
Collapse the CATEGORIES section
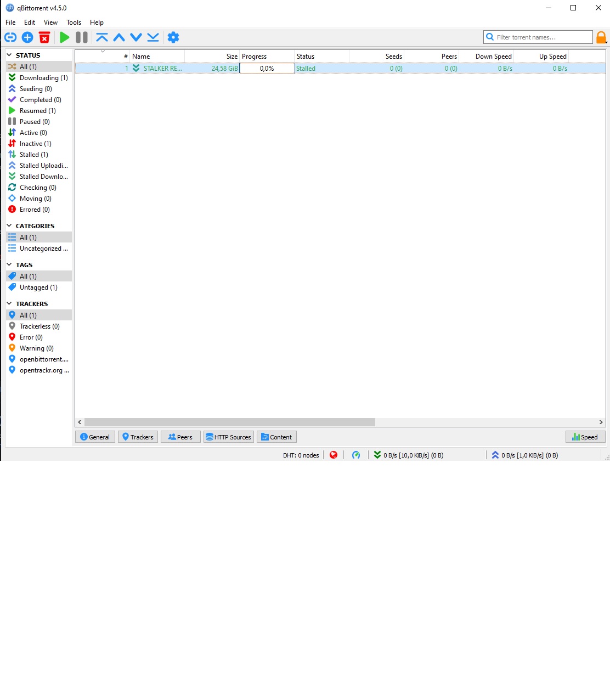click(9, 225)
